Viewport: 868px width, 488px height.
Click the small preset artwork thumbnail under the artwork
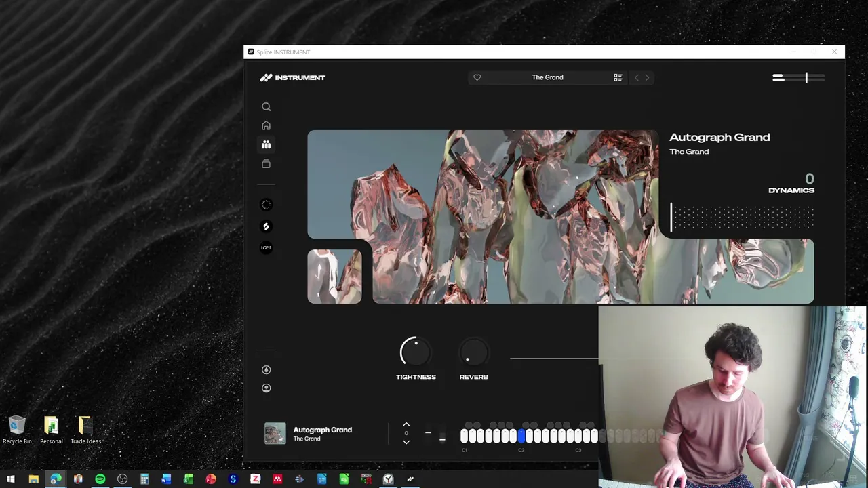point(334,277)
